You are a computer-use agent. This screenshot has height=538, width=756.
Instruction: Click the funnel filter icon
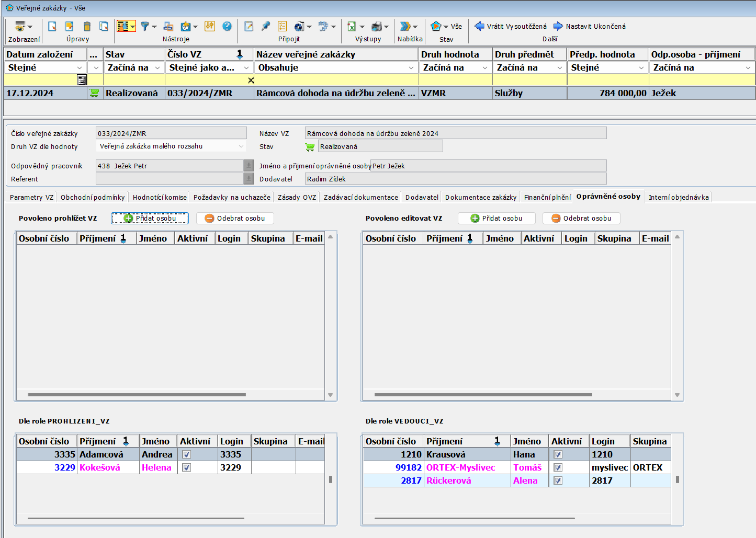pyautogui.click(x=145, y=26)
